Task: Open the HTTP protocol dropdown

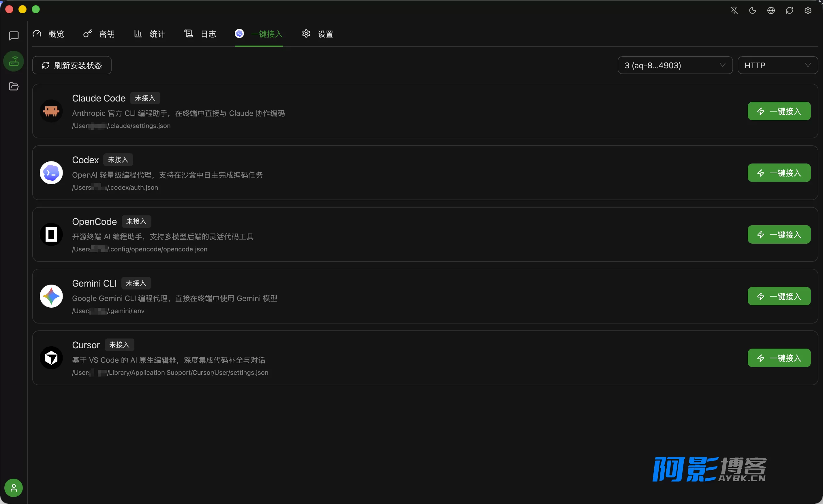Action: (x=777, y=65)
